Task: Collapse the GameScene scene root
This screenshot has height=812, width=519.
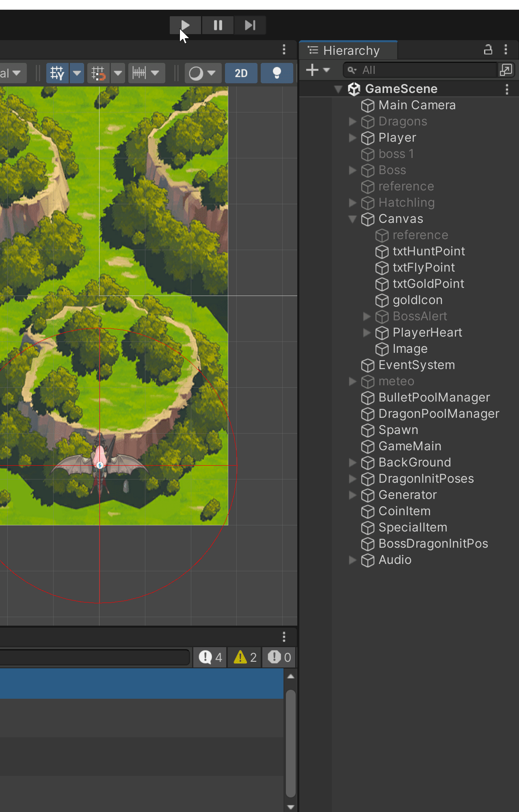Action: pos(338,89)
